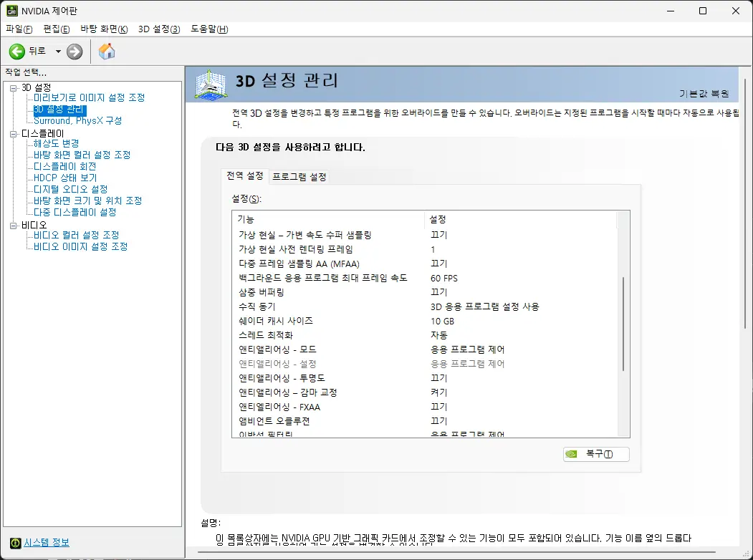753x560 pixels.
Task: Open the 편집(E) menu
Action: pos(57,29)
